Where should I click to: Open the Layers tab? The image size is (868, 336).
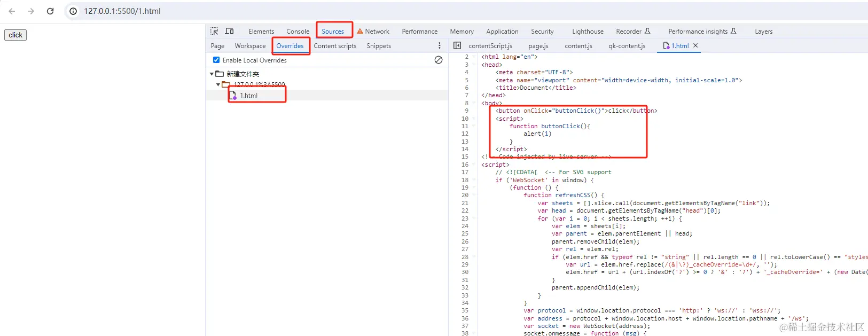763,32
